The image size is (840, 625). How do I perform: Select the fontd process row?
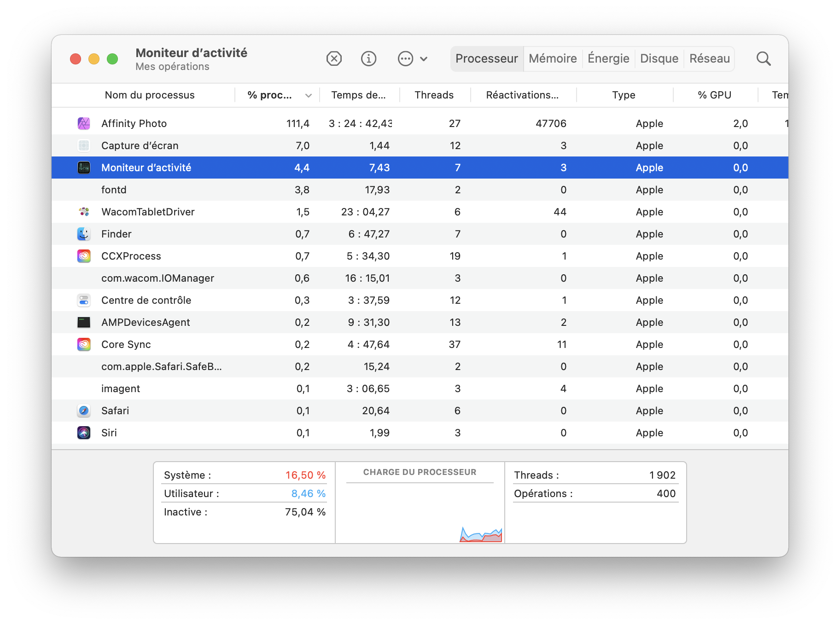(x=420, y=190)
